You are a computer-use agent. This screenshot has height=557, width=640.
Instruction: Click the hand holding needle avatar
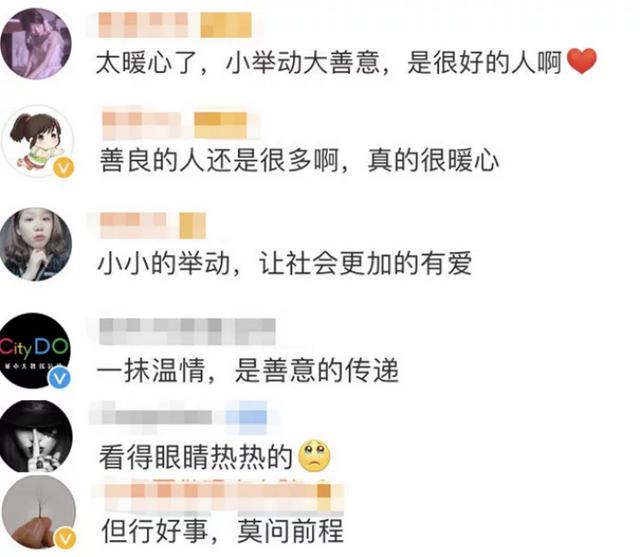tap(39, 513)
